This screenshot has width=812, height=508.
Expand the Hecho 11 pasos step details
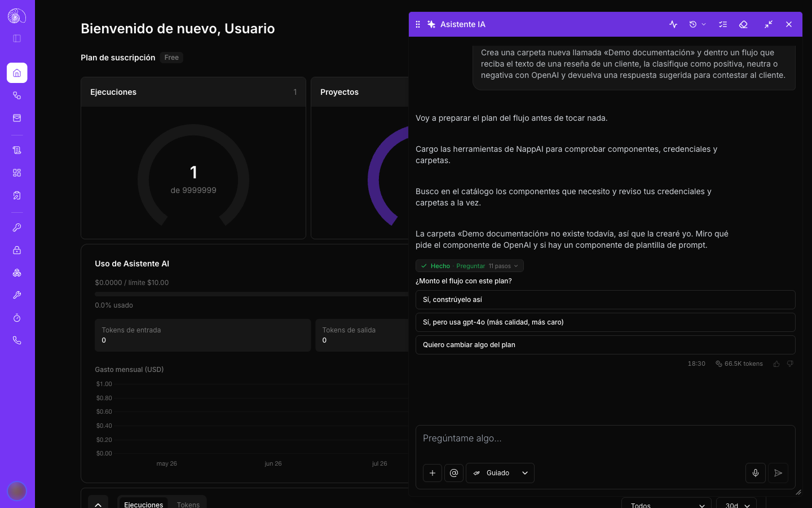point(470,266)
